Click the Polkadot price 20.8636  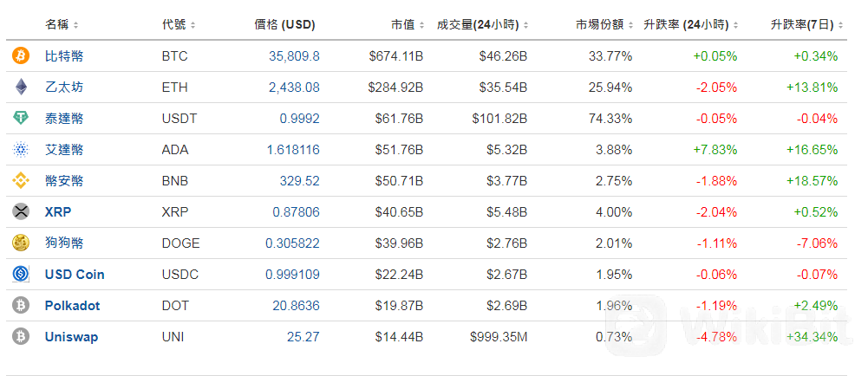pyautogui.click(x=297, y=305)
